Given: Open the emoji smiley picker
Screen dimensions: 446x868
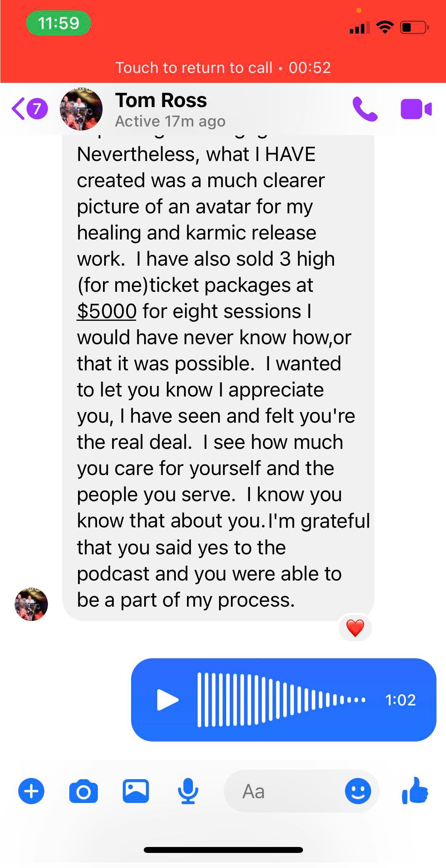Looking at the screenshot, I should (x=358, y=791).
